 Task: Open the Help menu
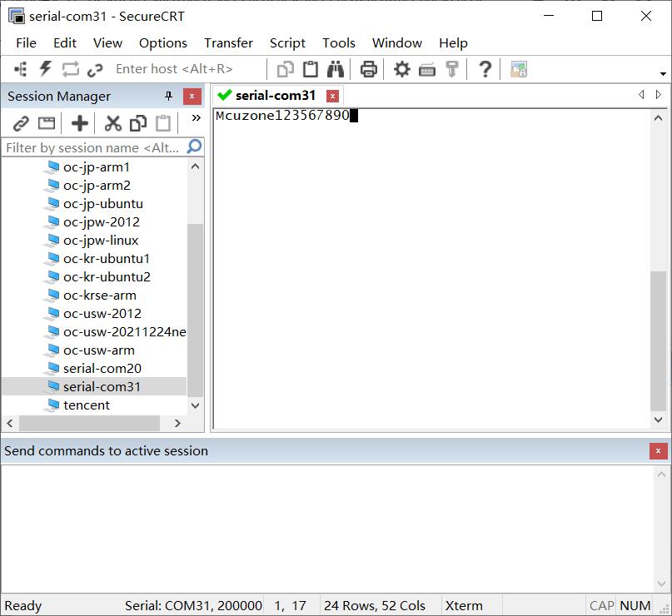[453, 42]
